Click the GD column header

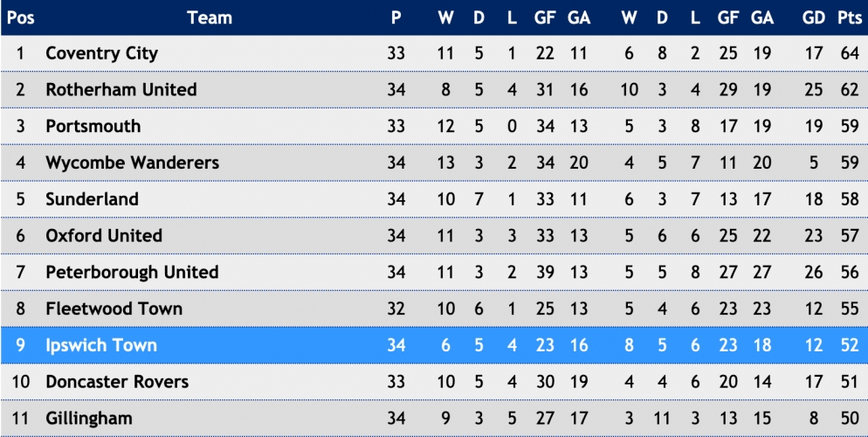[x=814, y=17]
